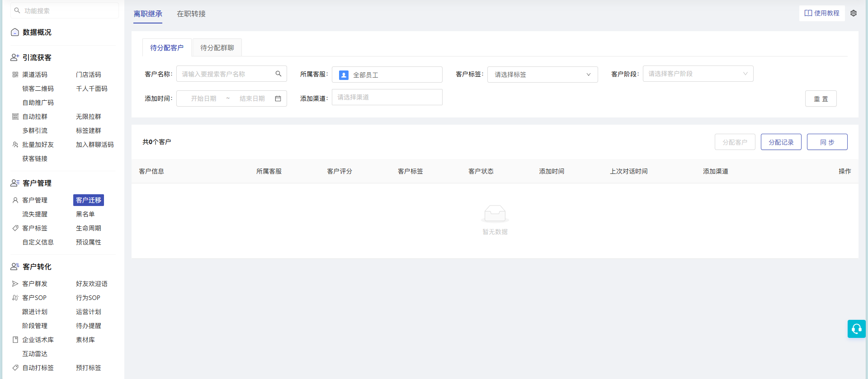
Task: Click the 客户管理 section header icon
Action: pos(15,183)
